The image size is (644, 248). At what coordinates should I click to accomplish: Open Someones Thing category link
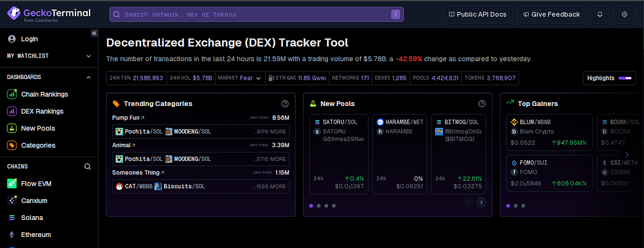coord(139,173)
